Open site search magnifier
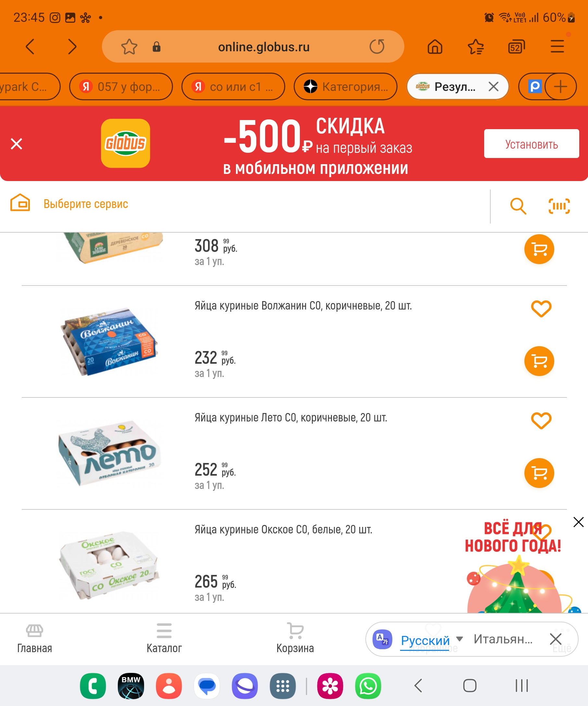 pos(518,206)
